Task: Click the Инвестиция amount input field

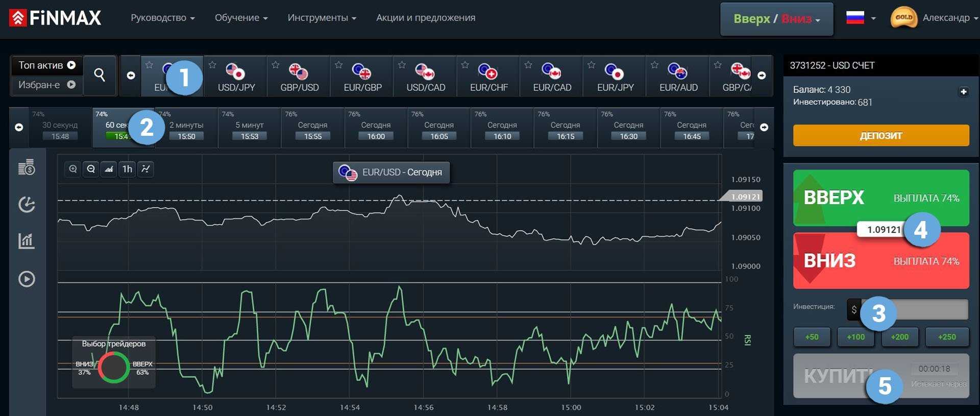Action: pyautogui.click(x=914, y=309)
